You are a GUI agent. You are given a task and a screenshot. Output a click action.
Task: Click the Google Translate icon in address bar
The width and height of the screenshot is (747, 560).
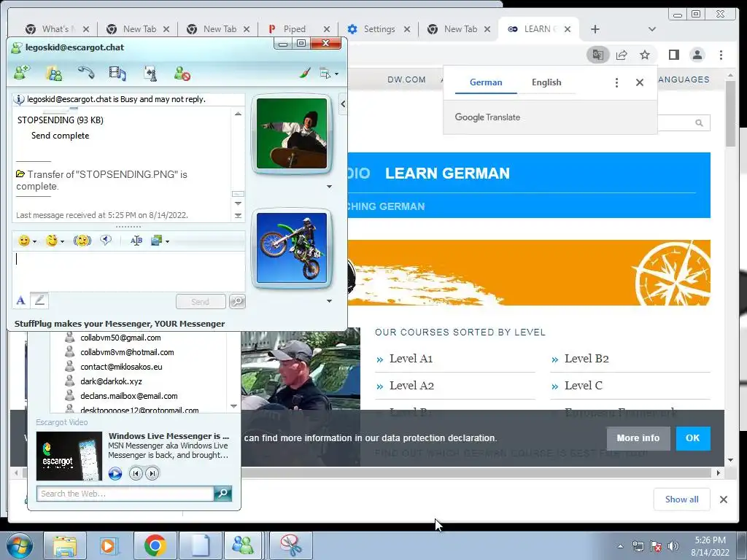coord(597,55)
